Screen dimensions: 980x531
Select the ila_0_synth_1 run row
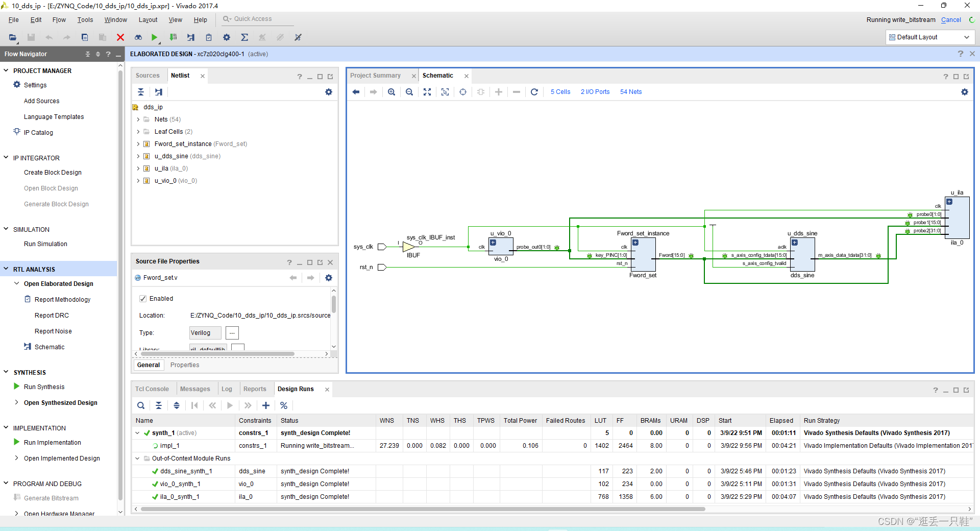[x=552, y=497]
